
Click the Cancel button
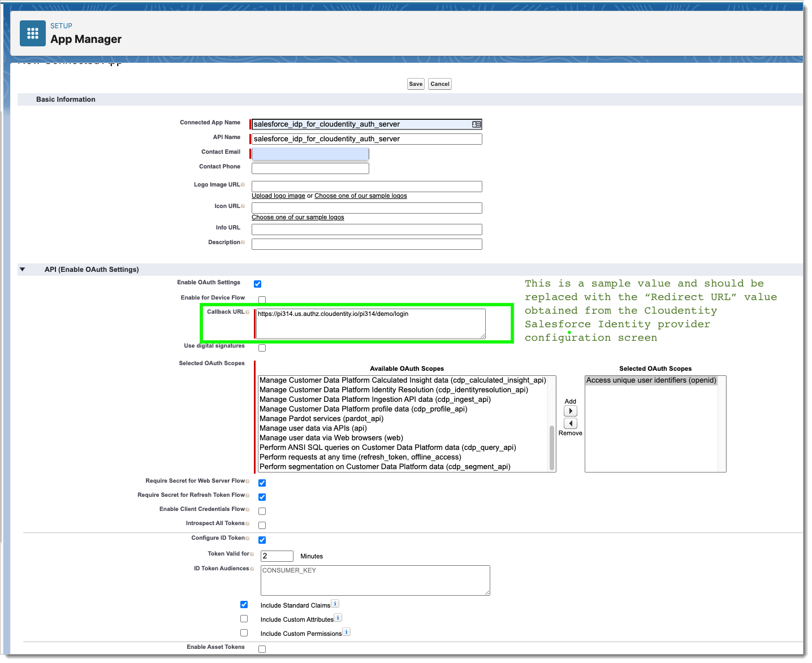coord(440,84)
